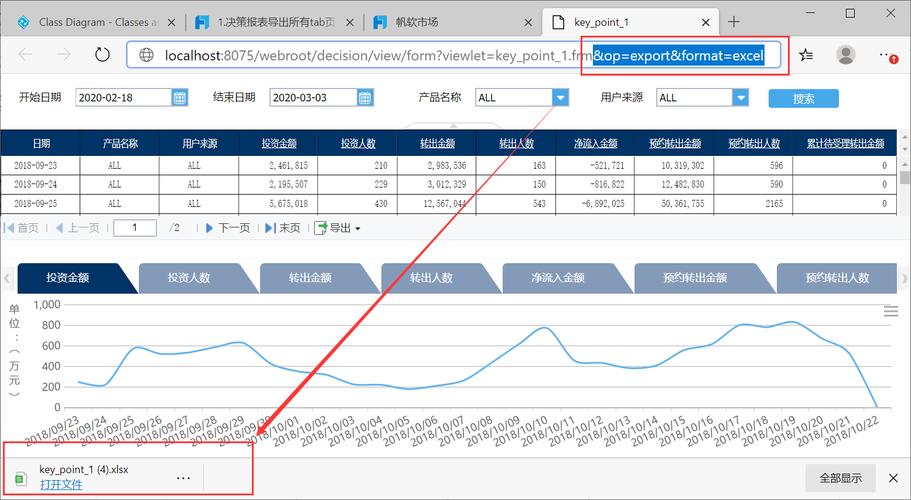The height and width of the screenshot is (500, 911).
Task: Close the 决策报表导出所有tab页 tab
Action: coord(350,23)
